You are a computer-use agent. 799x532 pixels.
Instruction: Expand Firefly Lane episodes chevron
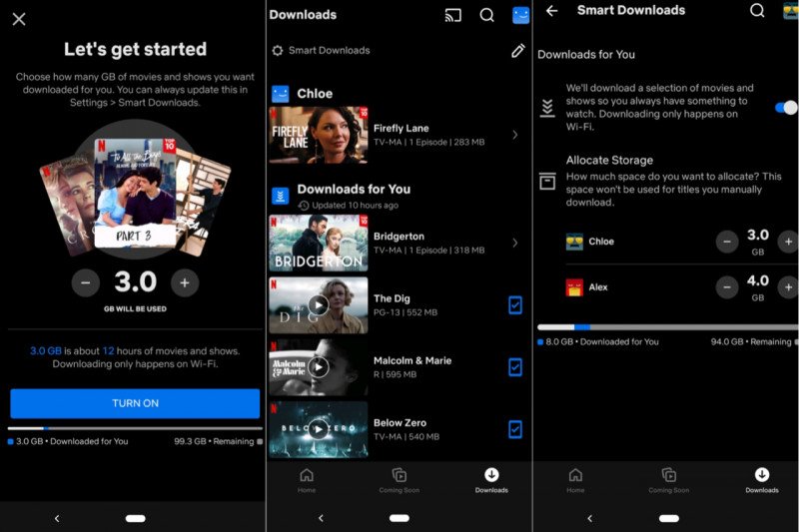[515, 135]
